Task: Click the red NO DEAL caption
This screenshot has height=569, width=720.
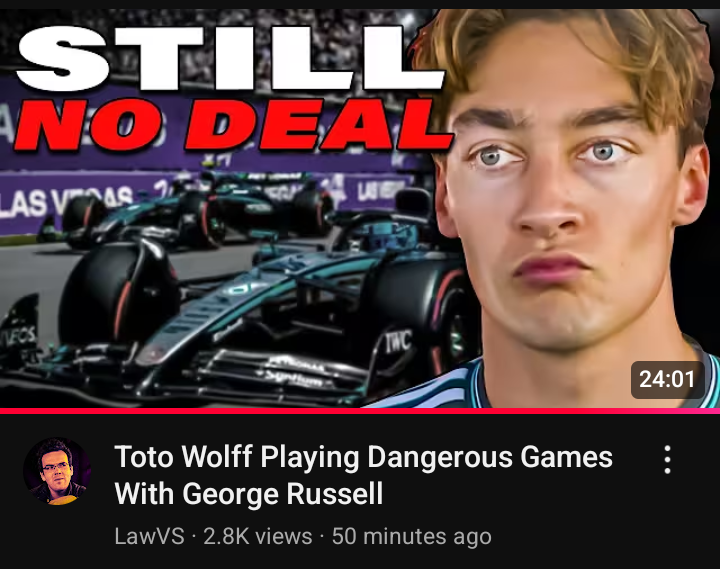Action: pos(233,125)
